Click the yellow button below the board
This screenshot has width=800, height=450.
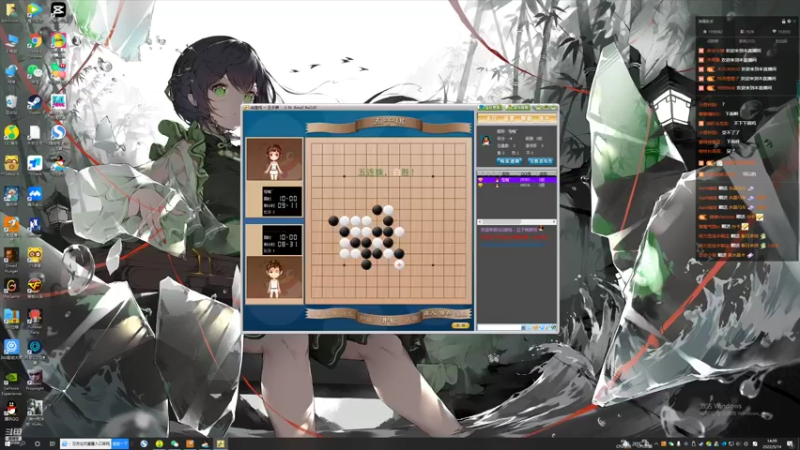click(460, 326)
